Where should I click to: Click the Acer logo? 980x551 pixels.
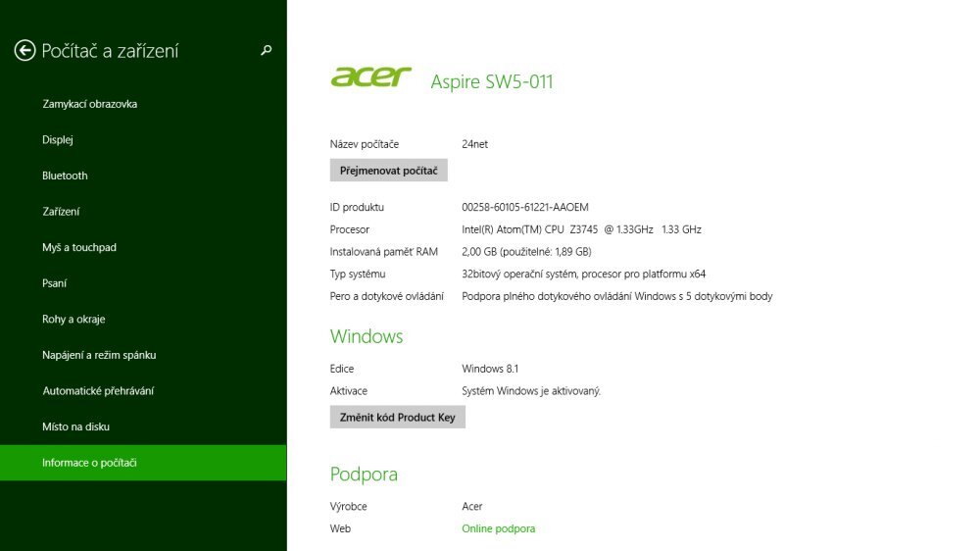pyautogui.click(x=370, y=76)
